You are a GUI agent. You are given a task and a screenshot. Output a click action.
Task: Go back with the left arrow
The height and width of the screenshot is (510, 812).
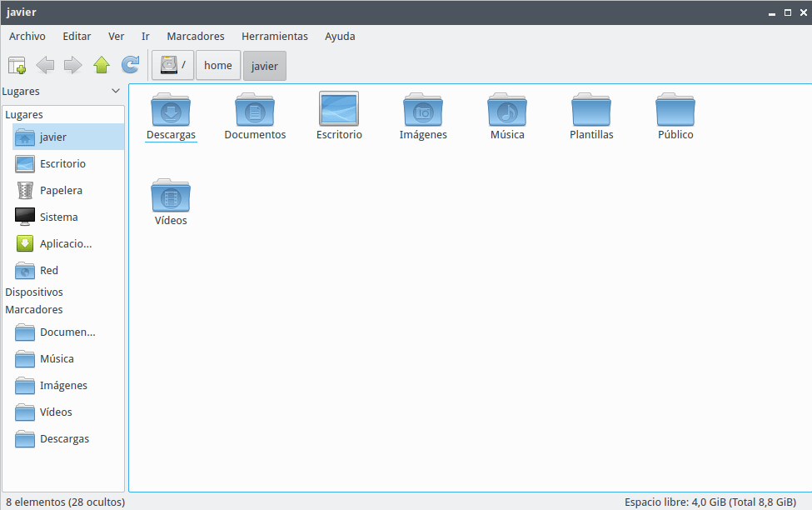point(45,65)
